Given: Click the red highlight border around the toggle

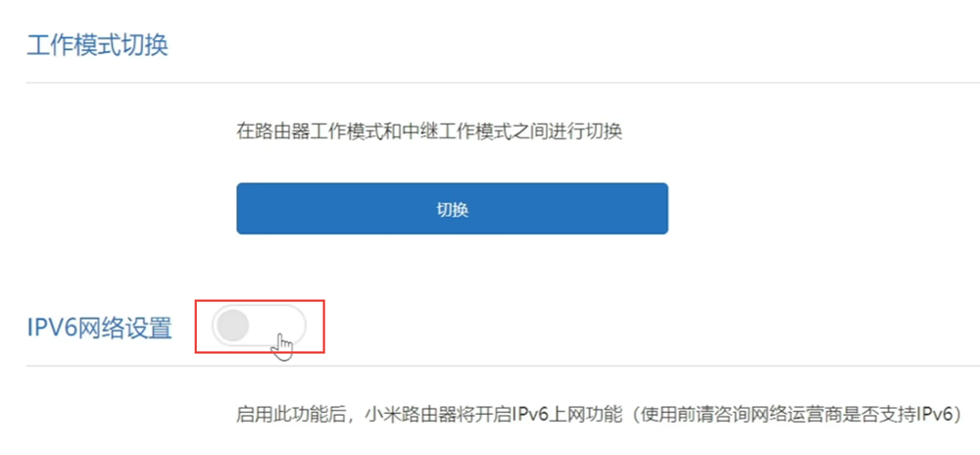Looking at the screenshot, I should point(260,301).
